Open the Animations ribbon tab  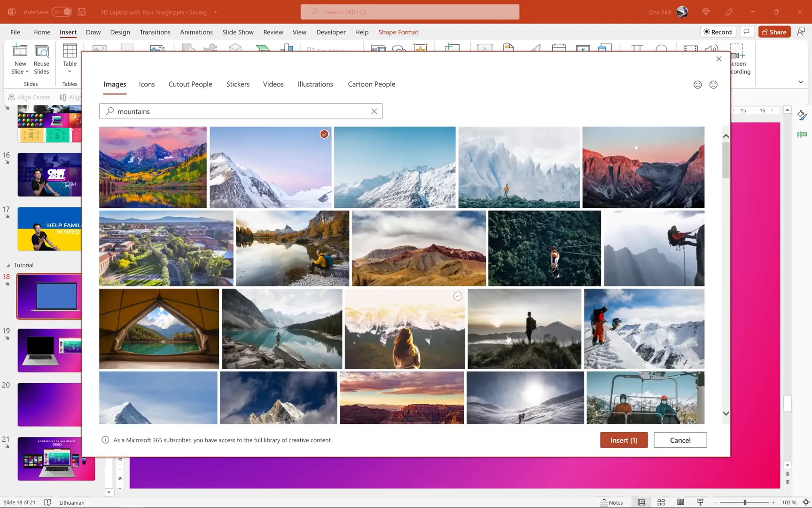point(196,32)
